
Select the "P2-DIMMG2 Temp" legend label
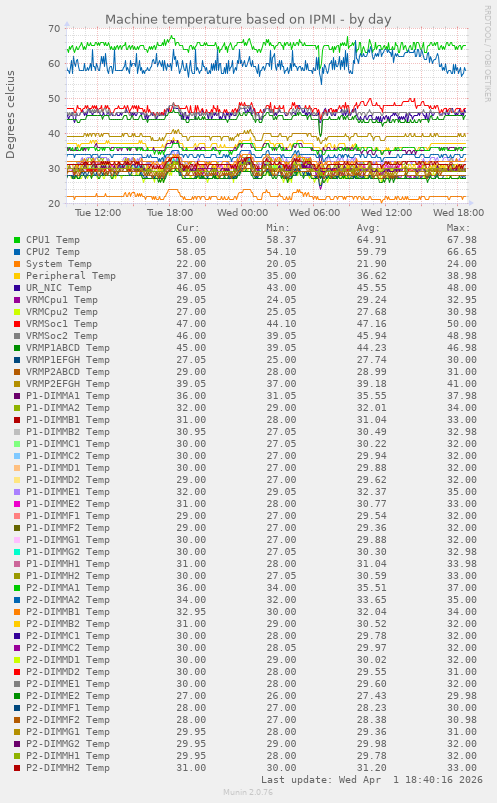[68, 744]
